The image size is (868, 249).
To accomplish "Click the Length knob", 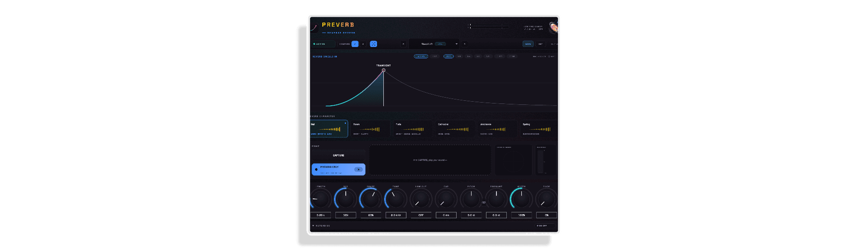I will click(320, 199).
